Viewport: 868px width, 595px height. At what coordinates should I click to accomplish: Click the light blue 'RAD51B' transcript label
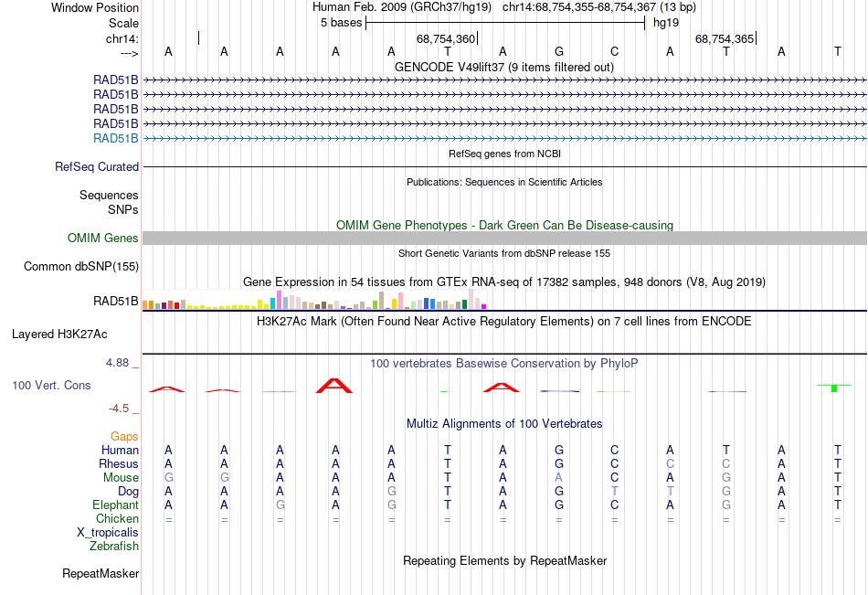tap(116, 139)
